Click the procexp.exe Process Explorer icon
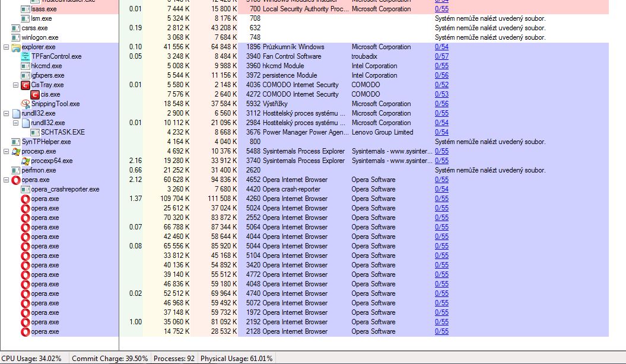This screenshot has height=364, width=626. tap(15, 151)
